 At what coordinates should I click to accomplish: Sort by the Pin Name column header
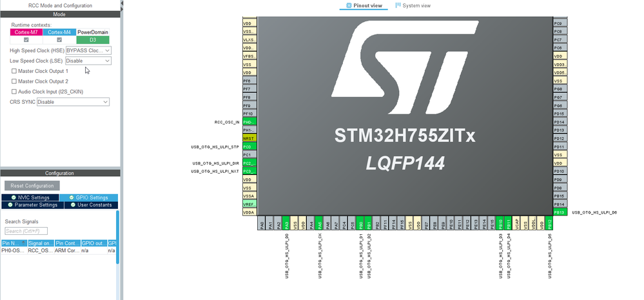pos(14,243)
